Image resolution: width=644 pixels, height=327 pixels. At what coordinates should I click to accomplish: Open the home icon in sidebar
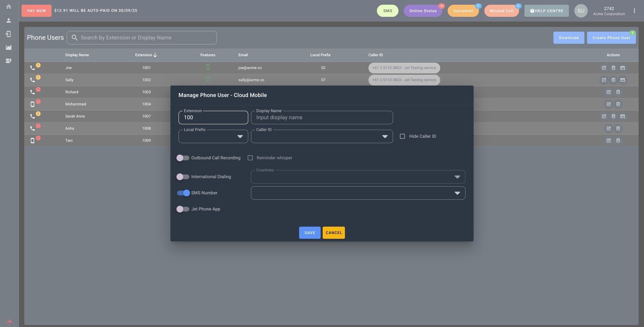coord(9,7)
